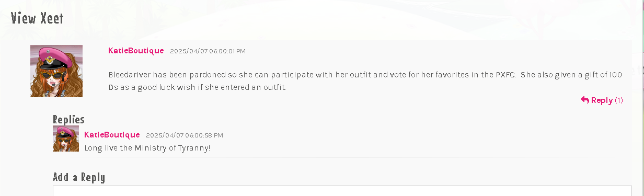Image resolution: width=644 pixels, height=196 pixels.
Task: Click the text line starting with Ds
Action: pyautogui.click(x=197, y=87)
